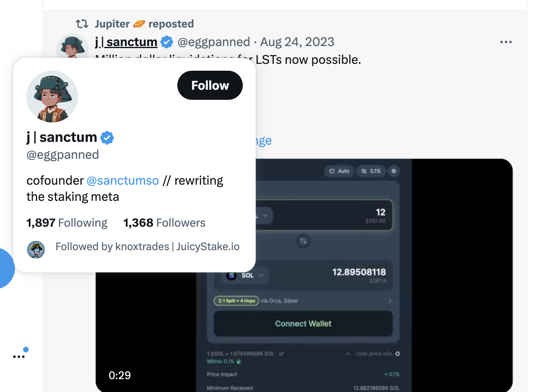551x392 pixels.
Task: Click the swap direction arrows icon in video
Action: [x=303, y=241]
